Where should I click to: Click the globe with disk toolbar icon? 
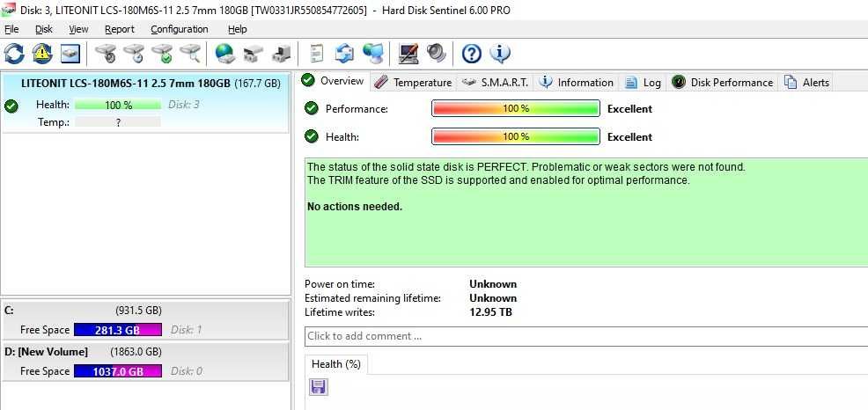click(225, 53)
